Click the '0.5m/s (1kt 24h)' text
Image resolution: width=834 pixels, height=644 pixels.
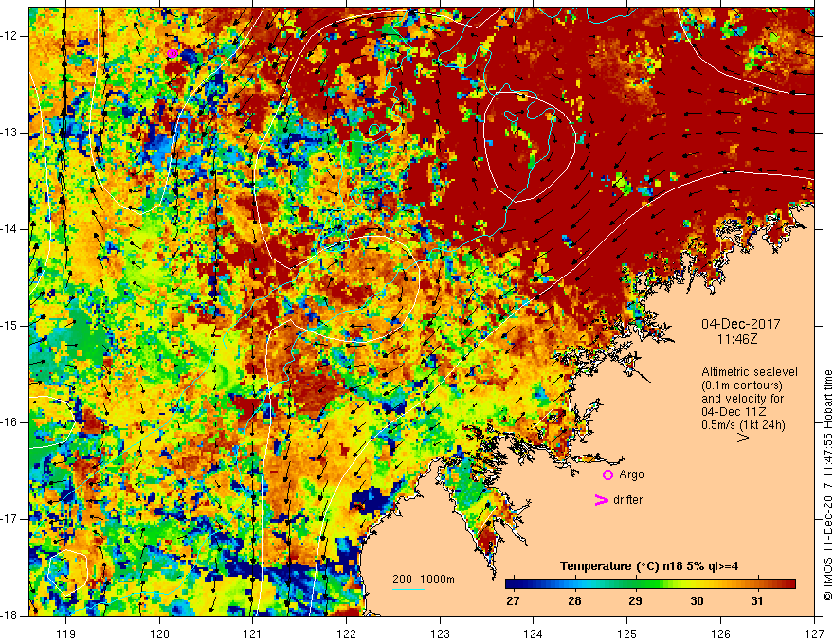743,425
